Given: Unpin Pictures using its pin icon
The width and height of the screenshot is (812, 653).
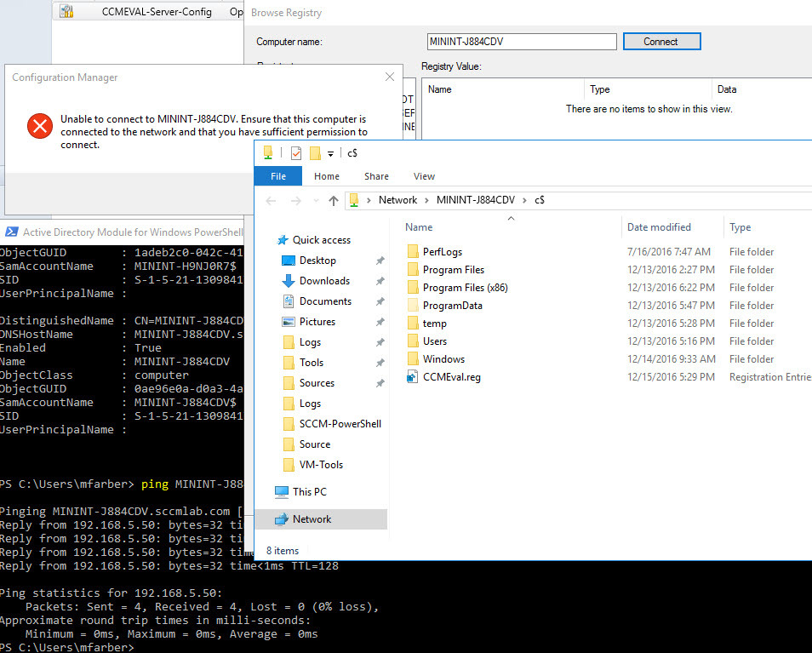Looking at the screenshot, I should [x=380, y=322].
